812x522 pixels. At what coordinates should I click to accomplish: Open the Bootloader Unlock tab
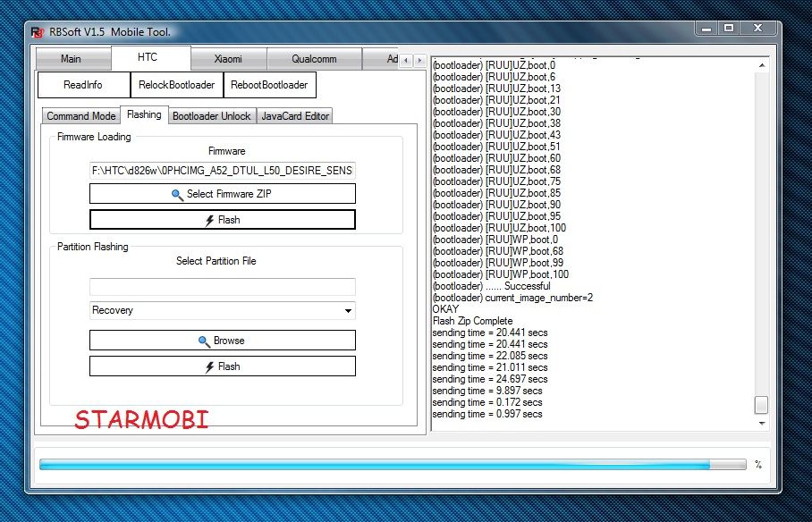[211, 116]
